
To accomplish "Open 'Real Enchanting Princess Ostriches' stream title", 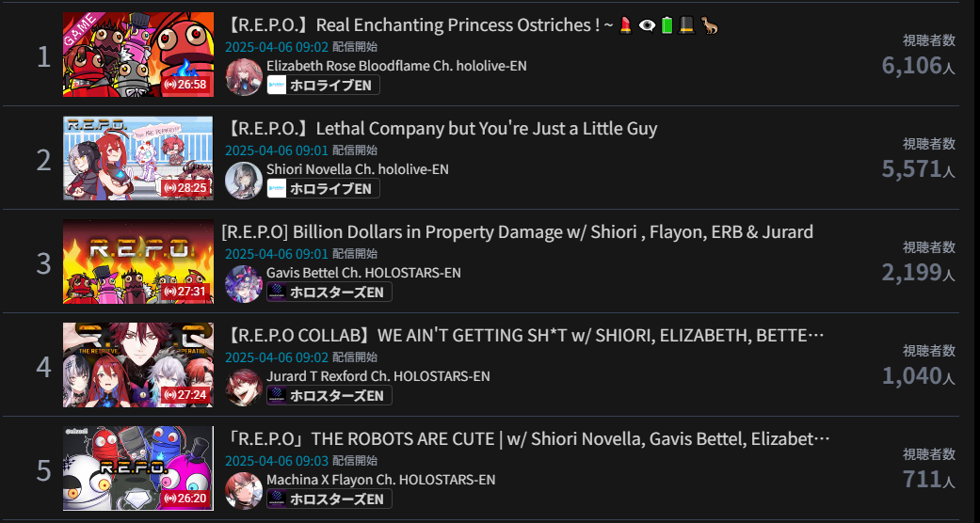I will (x=472, y=25).
